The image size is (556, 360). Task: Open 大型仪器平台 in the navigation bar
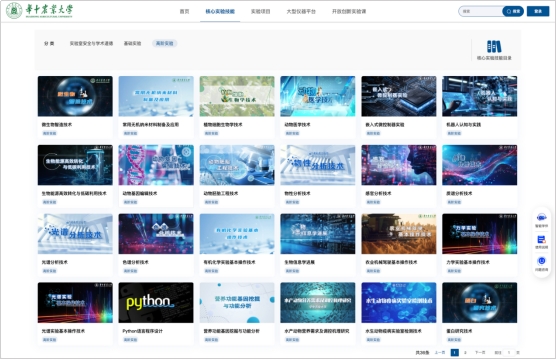pos(301,11)
